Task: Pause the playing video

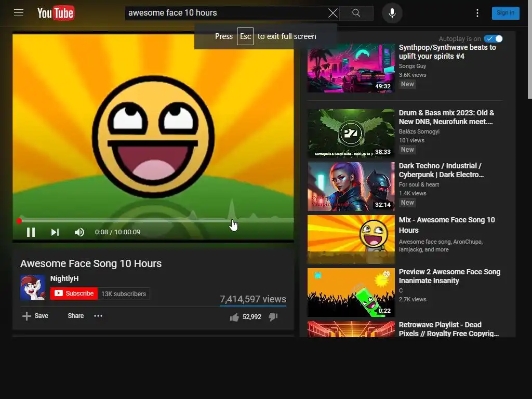Action: tap(31, 232)
